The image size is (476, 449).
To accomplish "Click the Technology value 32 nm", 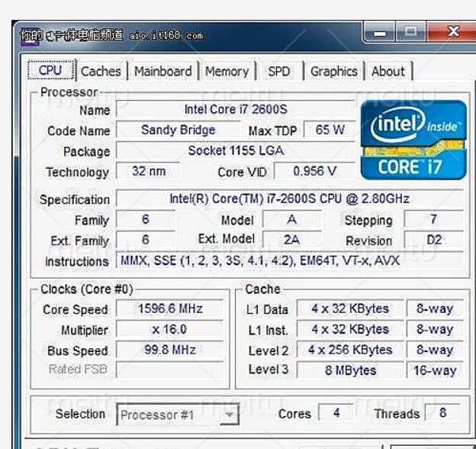I will pos(149,171).
